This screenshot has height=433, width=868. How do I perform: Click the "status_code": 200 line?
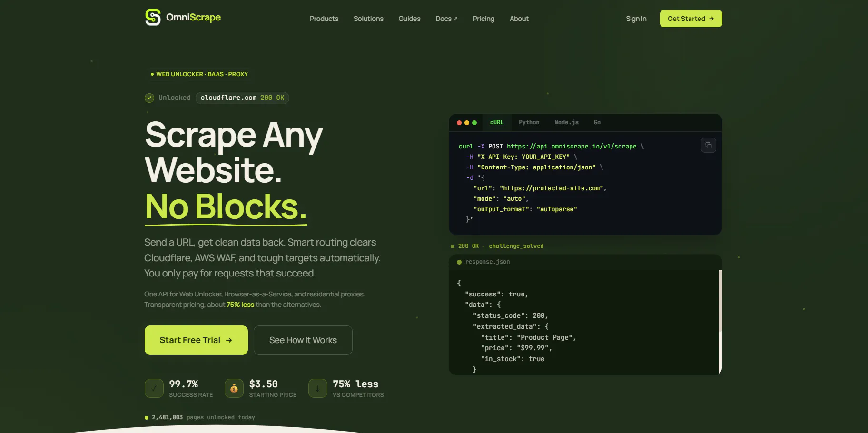coord(511,316)
